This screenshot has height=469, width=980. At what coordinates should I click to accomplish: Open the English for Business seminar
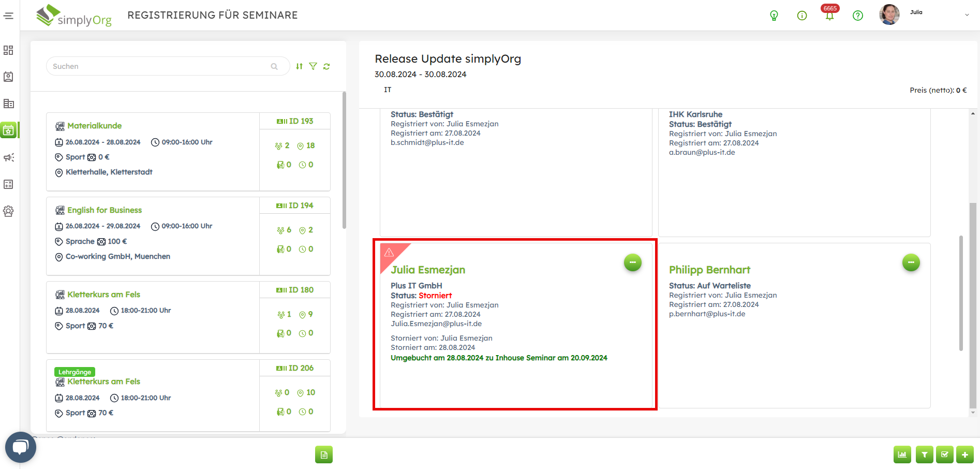pyautogui.click(x=105, y=210)
